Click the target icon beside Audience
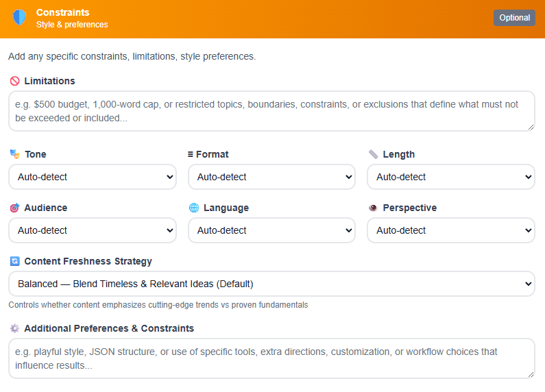The image size is (545, 392). pos(15,208)
